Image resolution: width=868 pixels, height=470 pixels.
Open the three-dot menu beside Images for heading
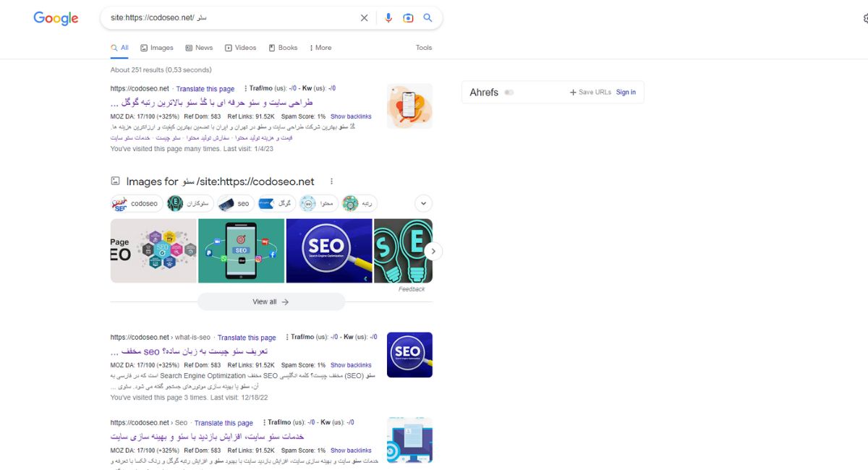tap(331, 181)
